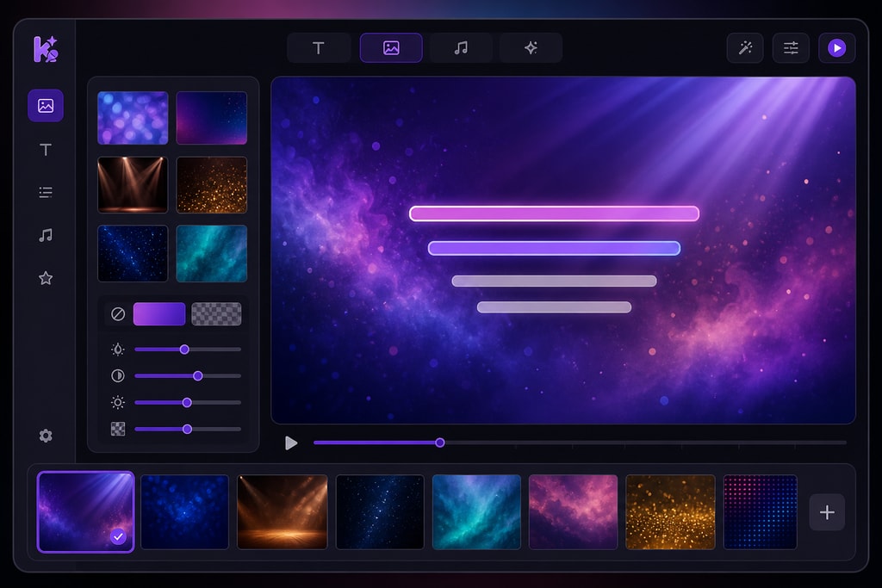Viewport: 882px width, 588px height.
Task: Click the playback progress bar handle
Action: click(x=440, y=443)
